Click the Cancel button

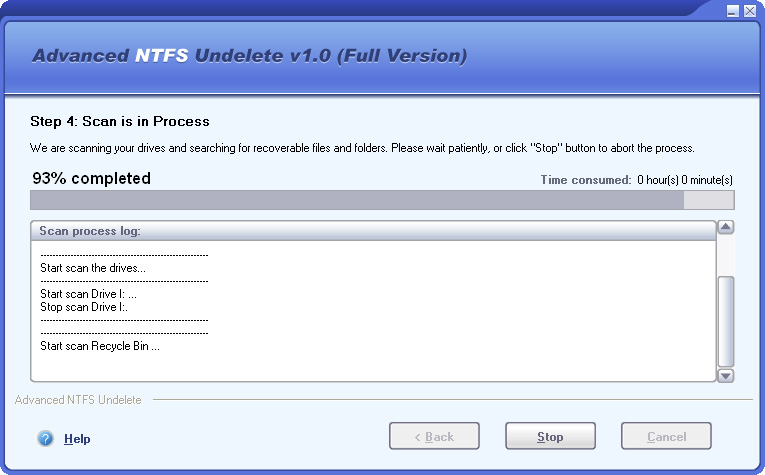[x=666, y=436]
